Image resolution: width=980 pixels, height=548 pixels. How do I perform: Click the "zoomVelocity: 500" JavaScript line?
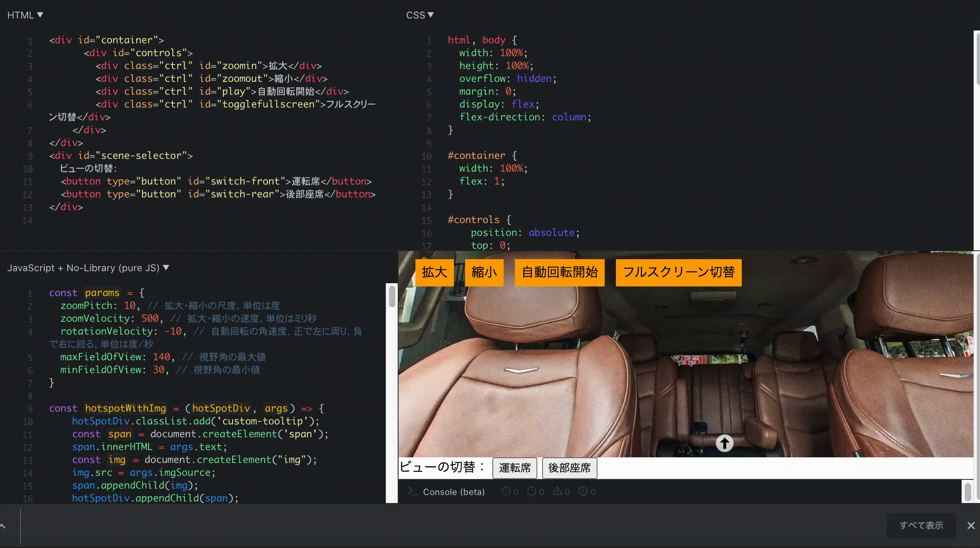(x=188, y=318)
